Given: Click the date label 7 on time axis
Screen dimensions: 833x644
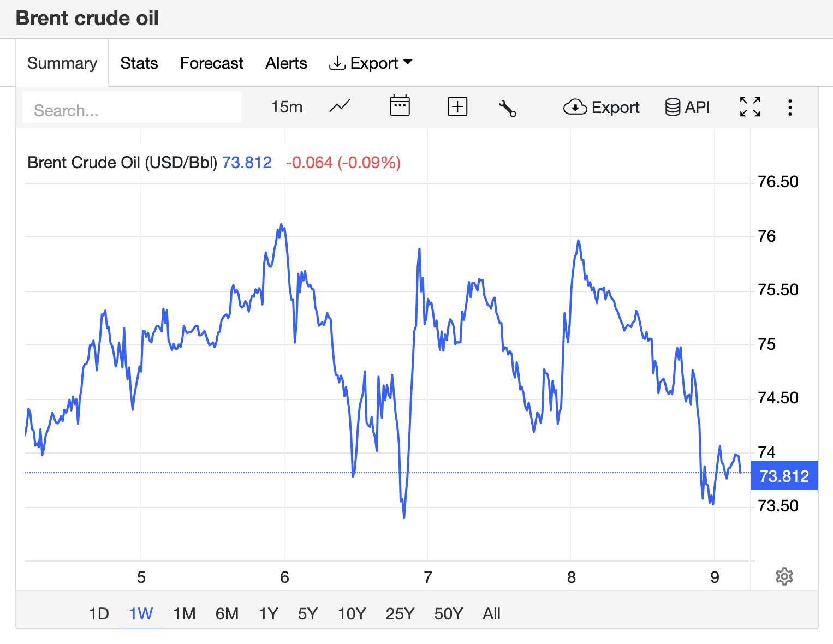Looking at the screenshot, I should click(x=428, y=577).
